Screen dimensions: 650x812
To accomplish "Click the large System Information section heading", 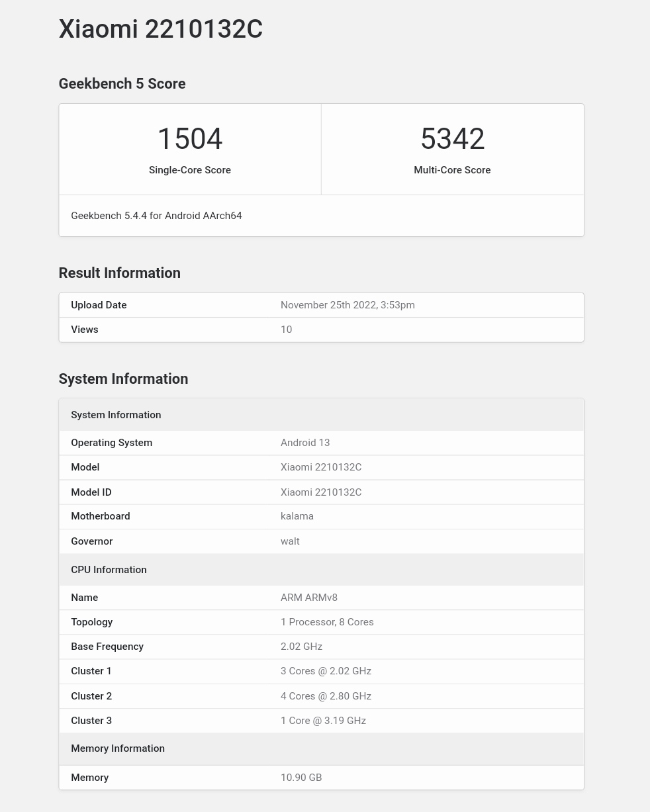I will click(123, 379).
